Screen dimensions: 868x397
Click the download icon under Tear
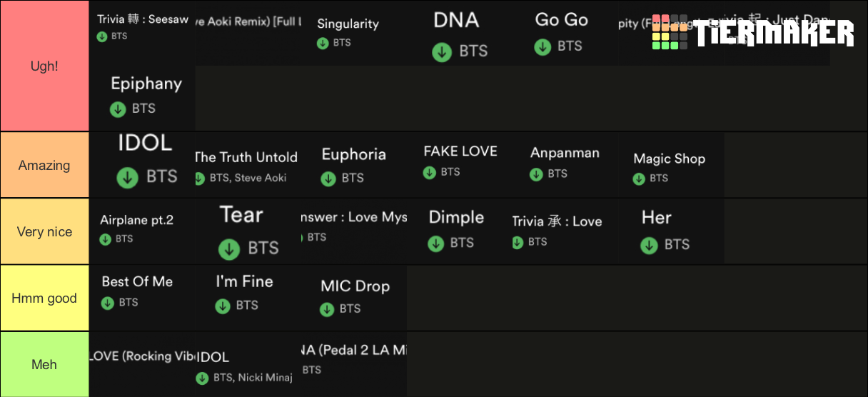(229, 248)
